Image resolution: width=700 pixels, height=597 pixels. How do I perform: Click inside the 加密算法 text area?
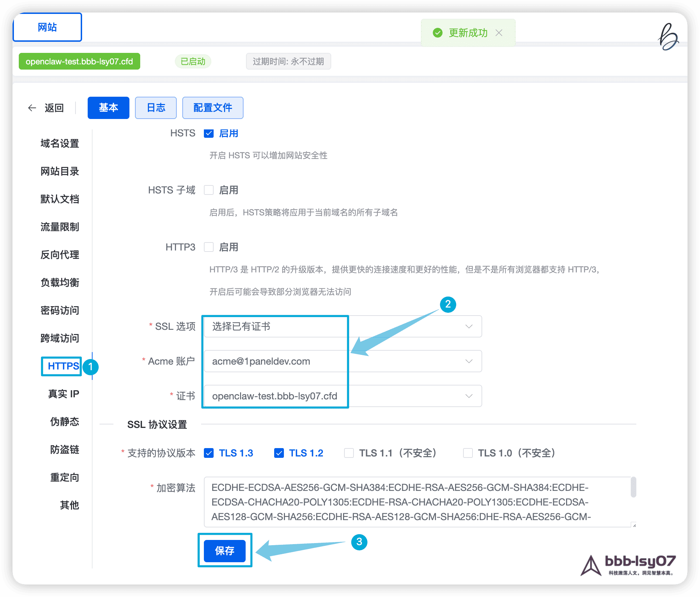(x=400, y=502)
